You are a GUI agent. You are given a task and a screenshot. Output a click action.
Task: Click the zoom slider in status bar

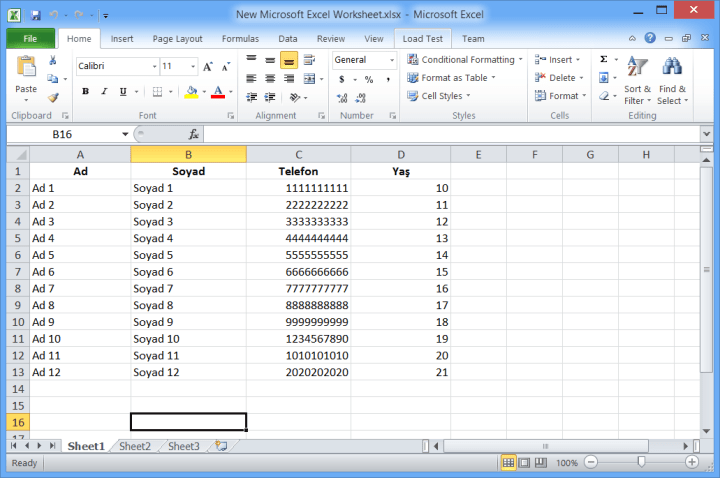tap(640, 463)
